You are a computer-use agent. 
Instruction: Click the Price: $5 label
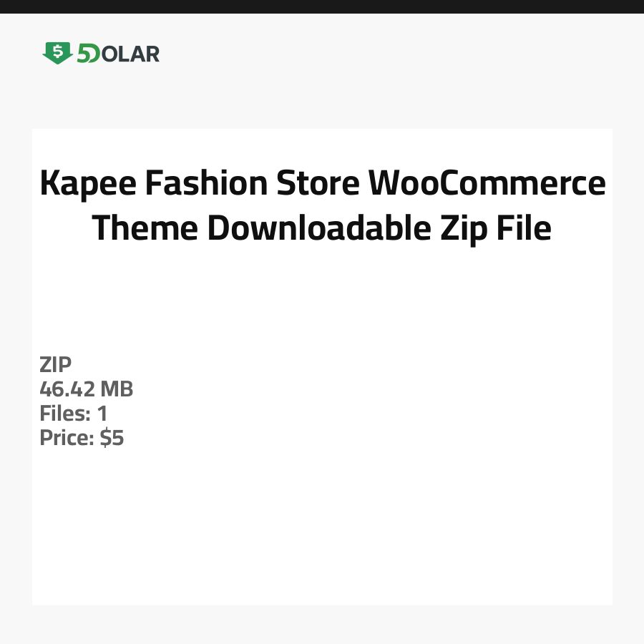82,438
